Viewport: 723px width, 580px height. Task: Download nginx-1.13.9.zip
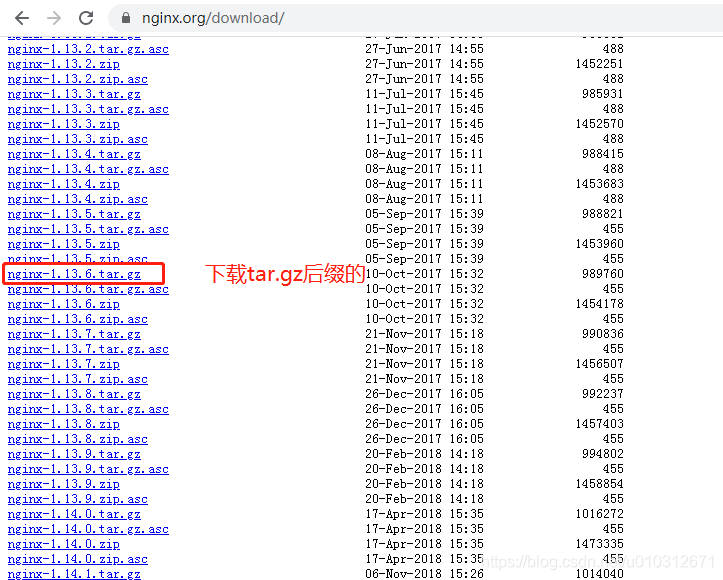point(64,484)
